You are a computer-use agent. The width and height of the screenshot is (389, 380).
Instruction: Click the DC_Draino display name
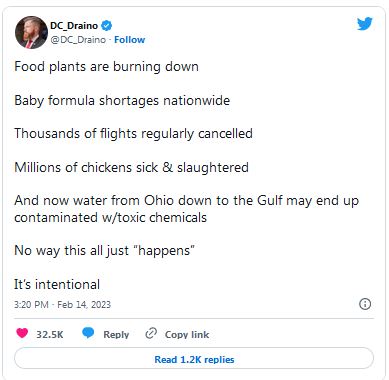point(74,26)
